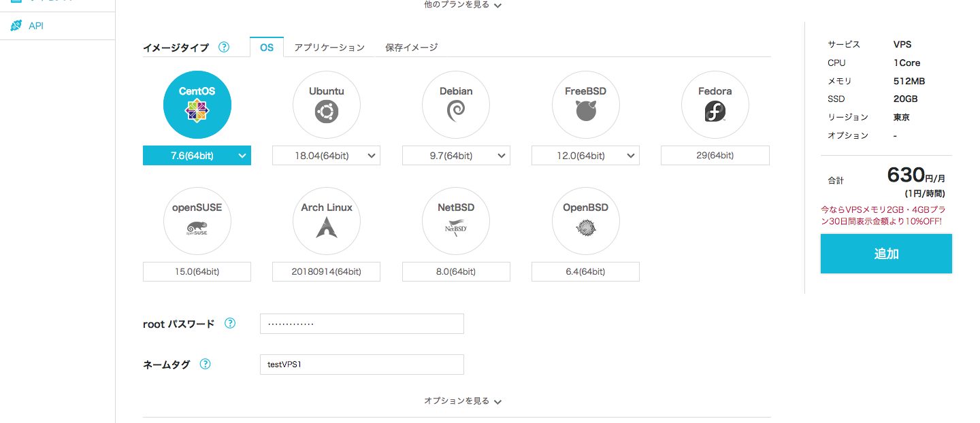The image size is (980, 423).
Task: Click help icon beside root パスワード
Action: [230, 324]
